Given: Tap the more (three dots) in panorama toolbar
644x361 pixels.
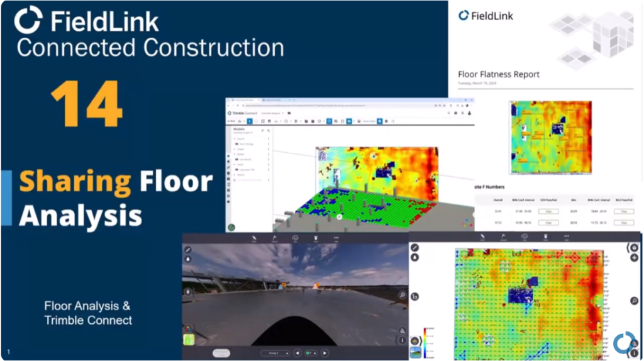Looking at the screenshot, I should pos(336,238).
